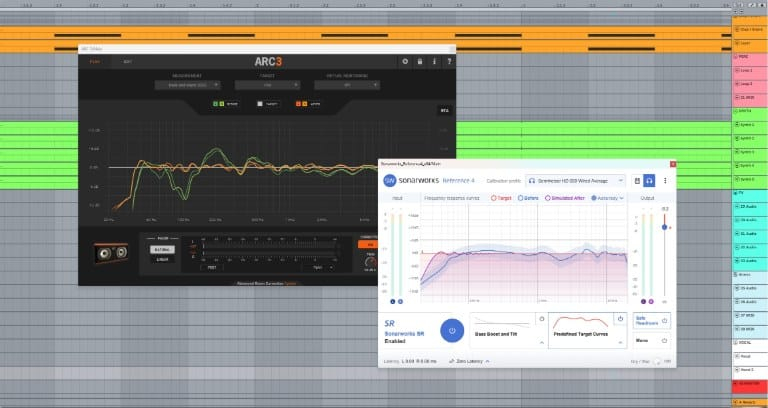The height and width of the screenshot is (408, 768).
Task: Open the Accuracy dropdown in Sonarworks
Action: point(607,198)
